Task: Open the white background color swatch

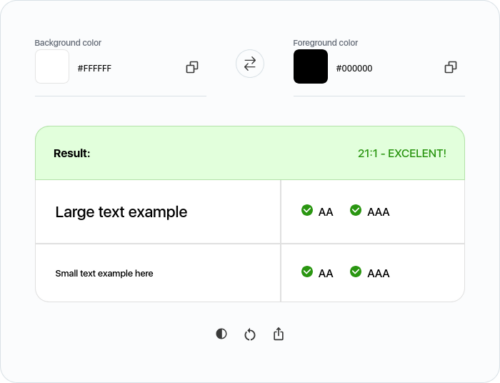Action: 52,66
